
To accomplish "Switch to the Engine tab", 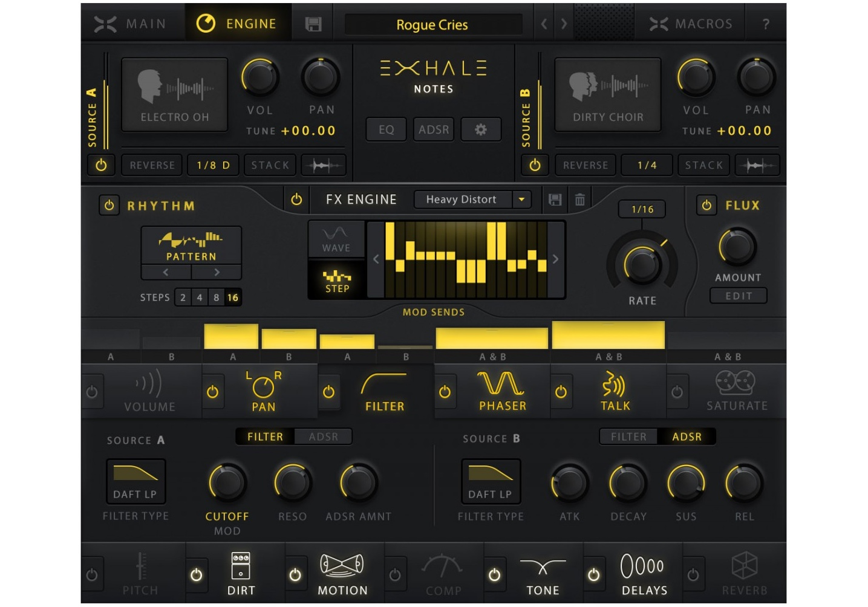I will tap(237, 24).
